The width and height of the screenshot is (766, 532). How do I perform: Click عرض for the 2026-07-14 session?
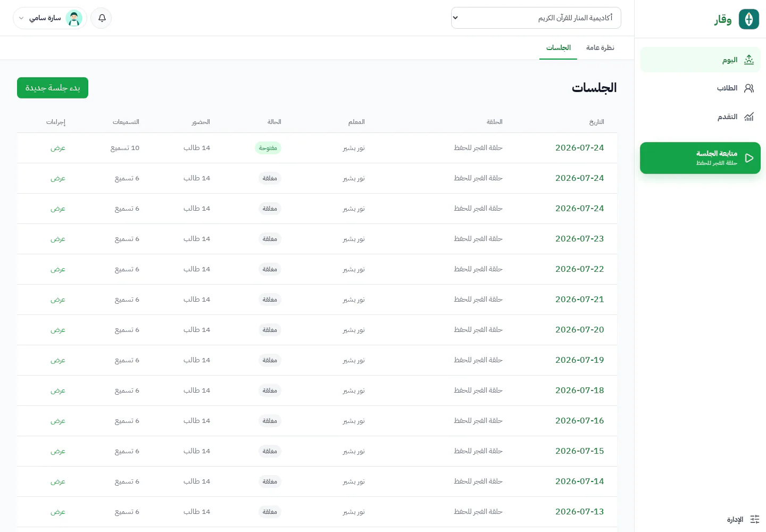point(57,481)
